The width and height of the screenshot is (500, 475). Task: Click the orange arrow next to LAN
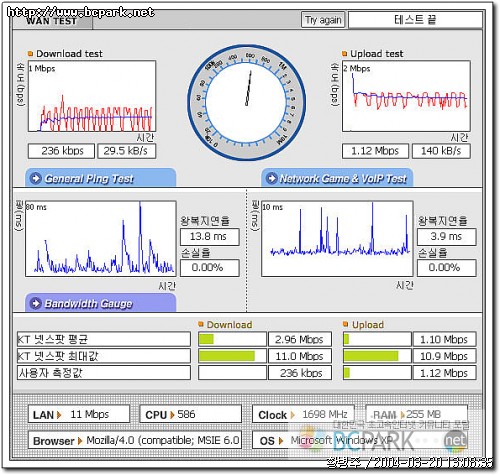[x=59, y=415]
